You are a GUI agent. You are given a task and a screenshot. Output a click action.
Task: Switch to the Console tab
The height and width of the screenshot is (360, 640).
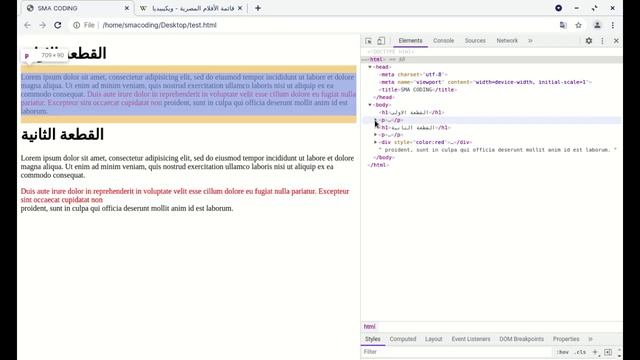(x=443, y=41)
